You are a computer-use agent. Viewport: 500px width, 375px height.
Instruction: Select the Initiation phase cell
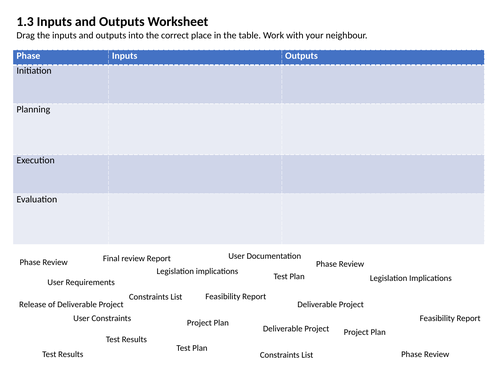[x=61, y=84]
